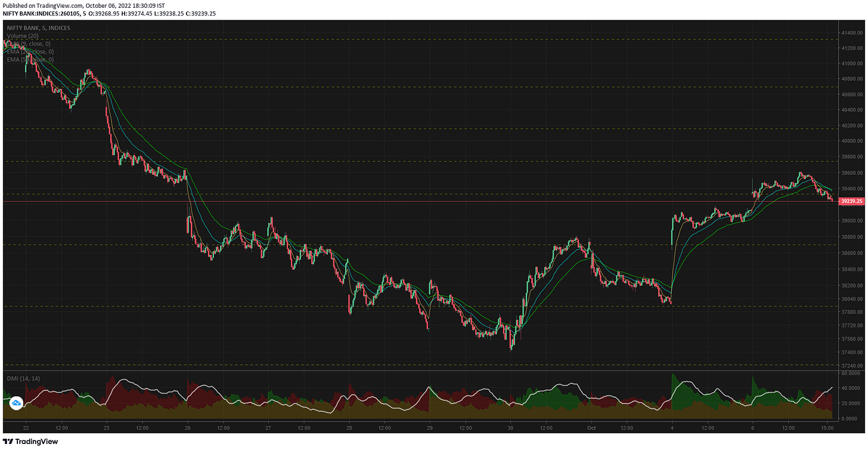Select the NIFTY BANK, 5, INDICES legend title
The height and width of the screenshot is (450, 868).
click(38, 28)
